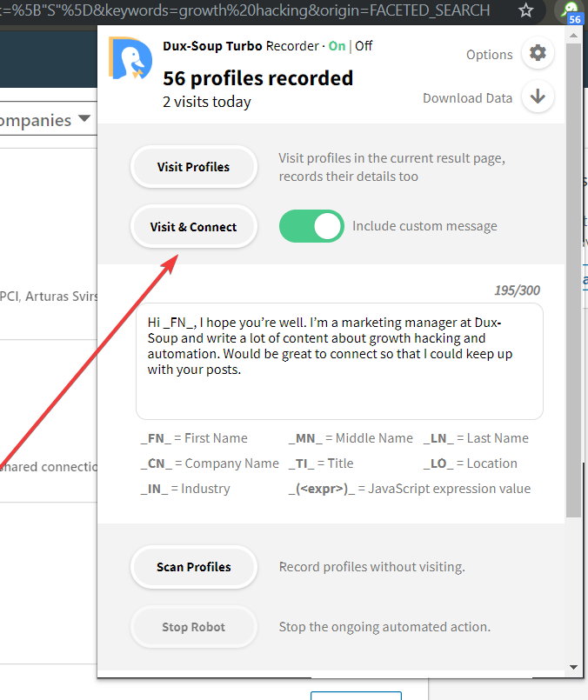588x700 pixels.
Task: Click the '2 visits today' text
Action: (207, 102)
